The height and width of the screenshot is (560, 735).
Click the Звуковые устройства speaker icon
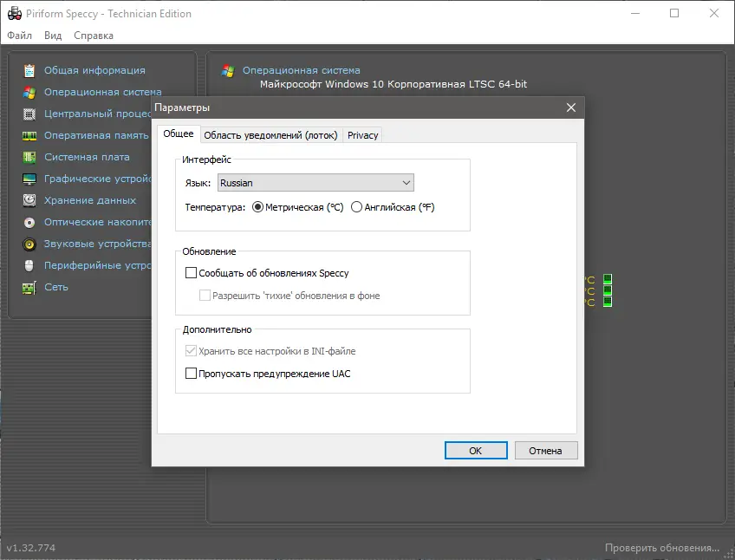30,244
